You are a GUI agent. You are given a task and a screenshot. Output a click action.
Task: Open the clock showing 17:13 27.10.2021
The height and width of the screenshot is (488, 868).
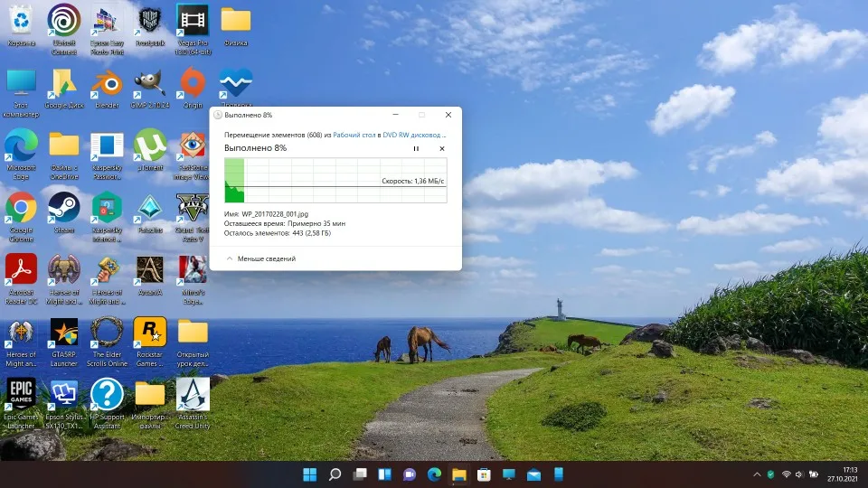point(843,474)
